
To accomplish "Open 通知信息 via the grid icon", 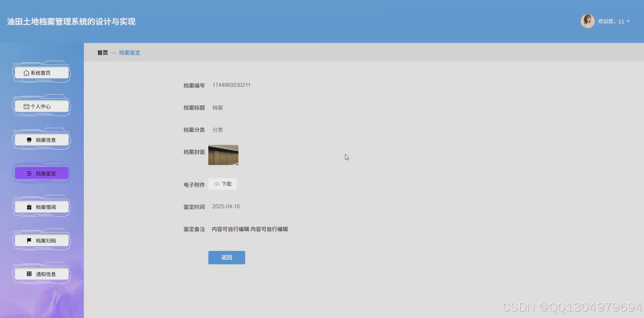I will (x=29, y=274).
